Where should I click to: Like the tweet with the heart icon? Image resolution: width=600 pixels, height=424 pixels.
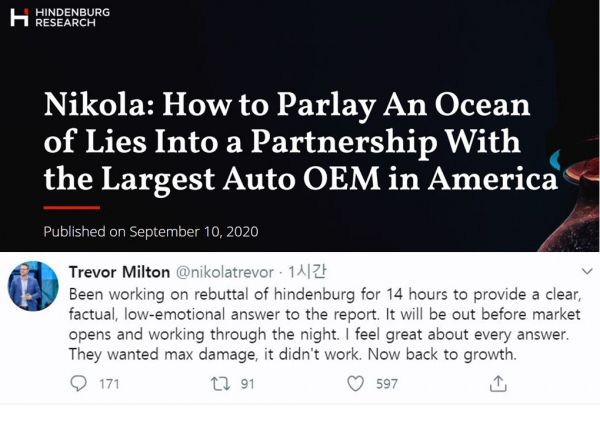pos(354,384)
